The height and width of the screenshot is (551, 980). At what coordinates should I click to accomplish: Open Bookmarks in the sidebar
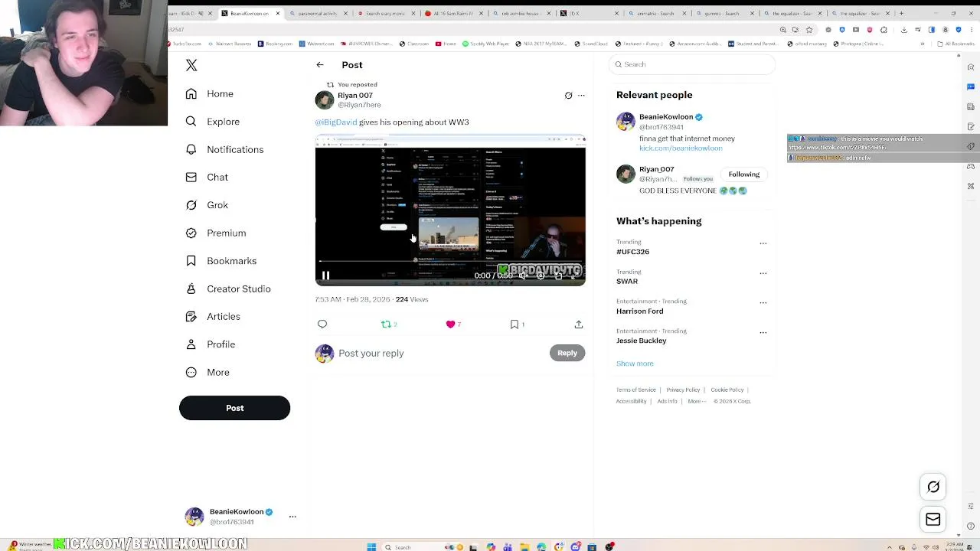click(221, 261)
